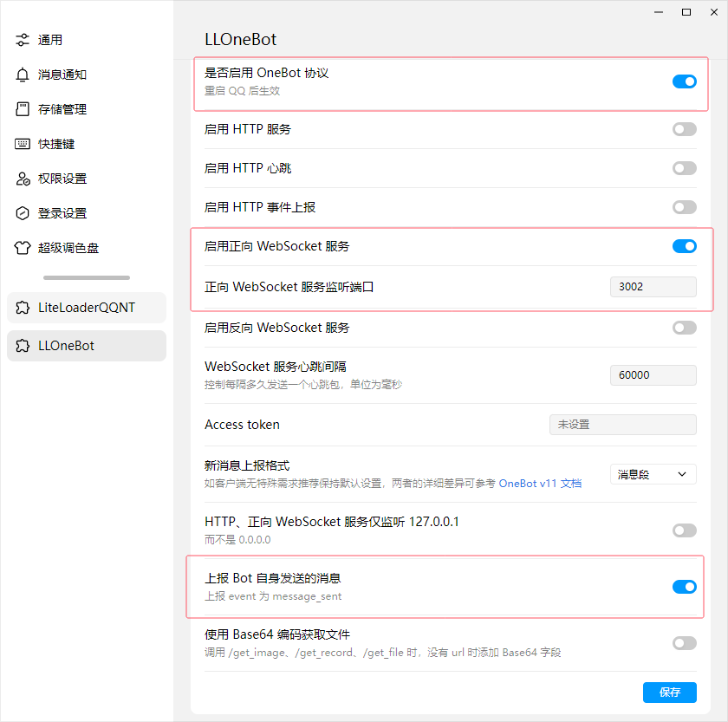728x722 pixels.
Task: Maximize the settings window
Action: coord(686,12)
